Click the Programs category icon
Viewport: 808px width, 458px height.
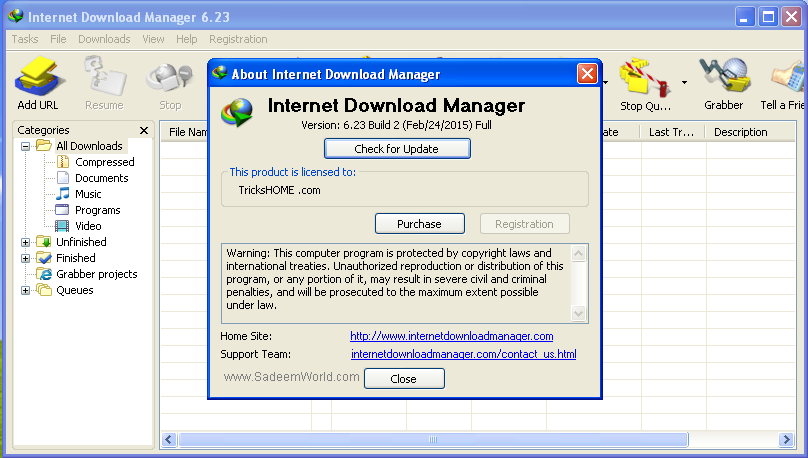point(62,210)
